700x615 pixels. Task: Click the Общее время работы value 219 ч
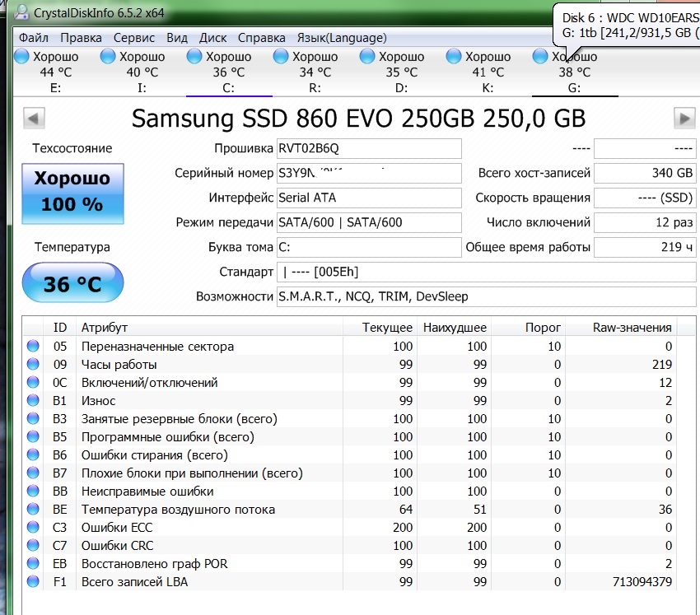click(645, 247)
